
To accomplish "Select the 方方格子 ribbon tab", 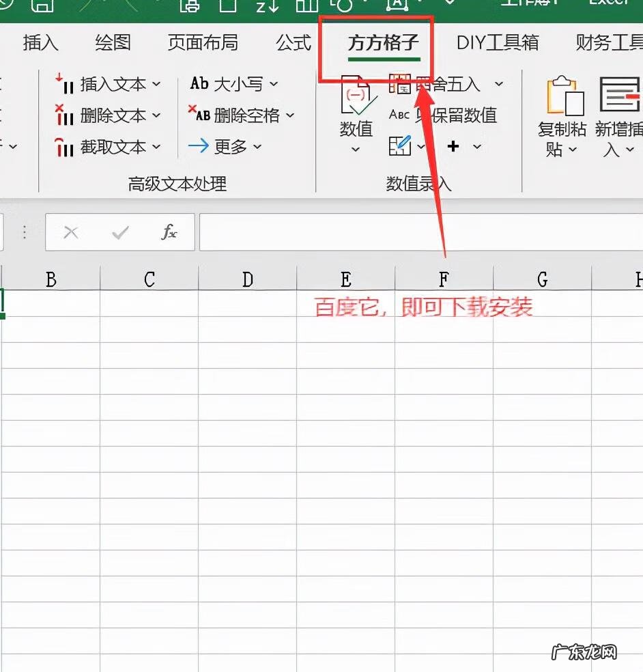I will (x=384, y=43).
